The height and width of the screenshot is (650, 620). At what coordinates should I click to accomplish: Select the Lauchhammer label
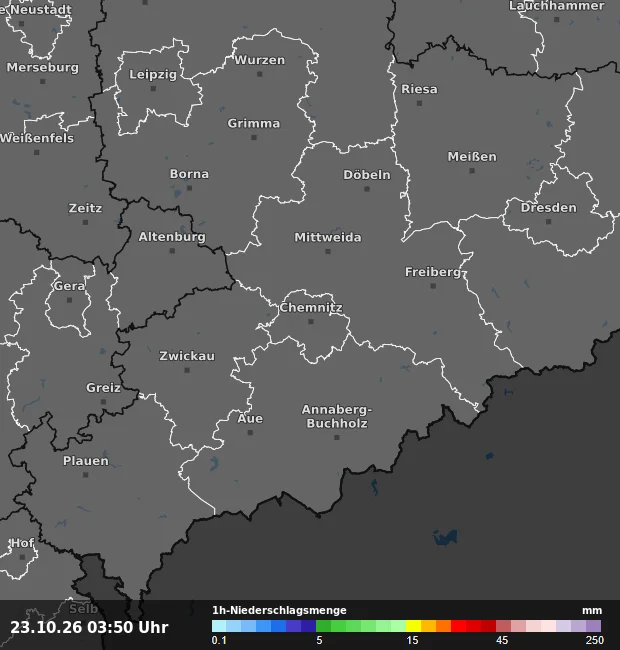pyautogui.click(x=557, y=6)
